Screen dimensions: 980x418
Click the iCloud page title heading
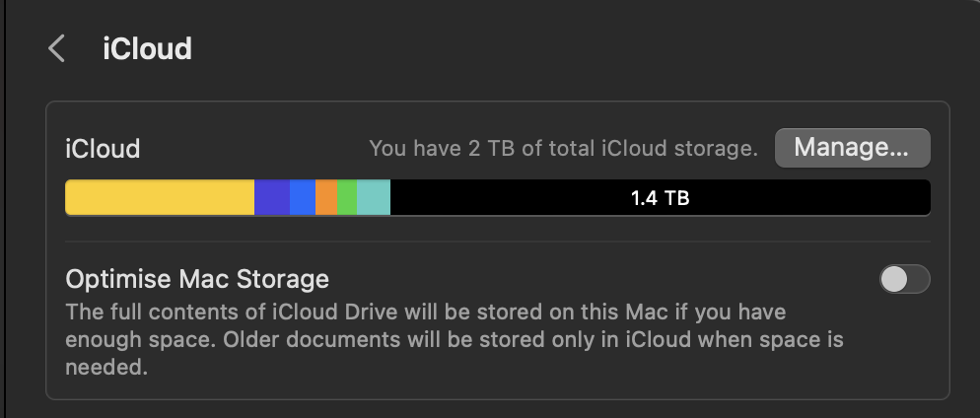point(147,49)
